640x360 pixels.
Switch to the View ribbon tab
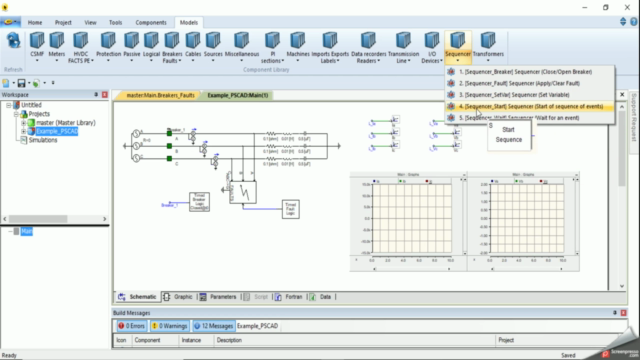(x=90, y=22)
